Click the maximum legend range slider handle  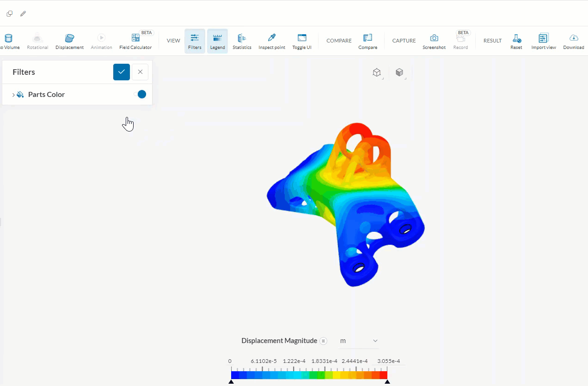(x=387, y=381)
